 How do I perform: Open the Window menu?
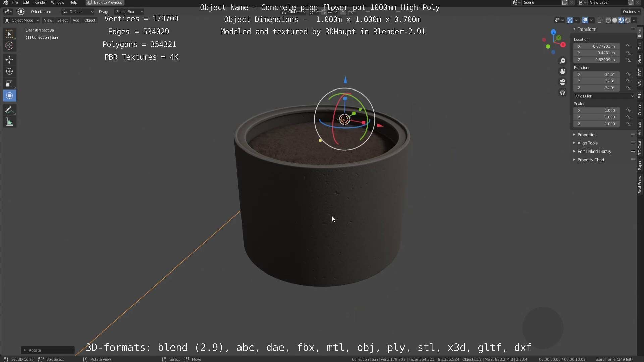click(x=57, y=2)
